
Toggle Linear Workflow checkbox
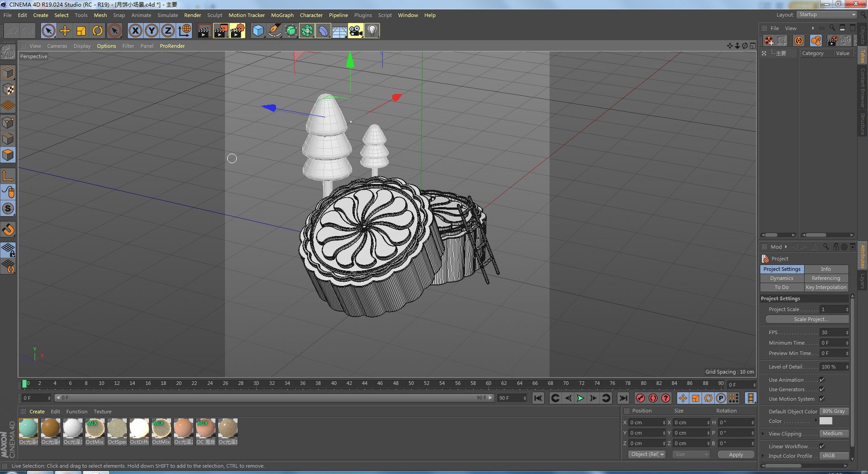pos(822,446)
